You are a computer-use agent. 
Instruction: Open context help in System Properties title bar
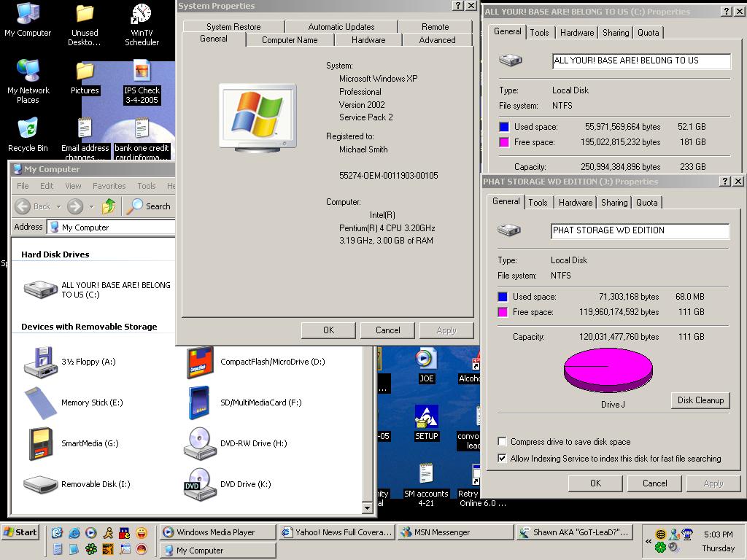point(457,6)
